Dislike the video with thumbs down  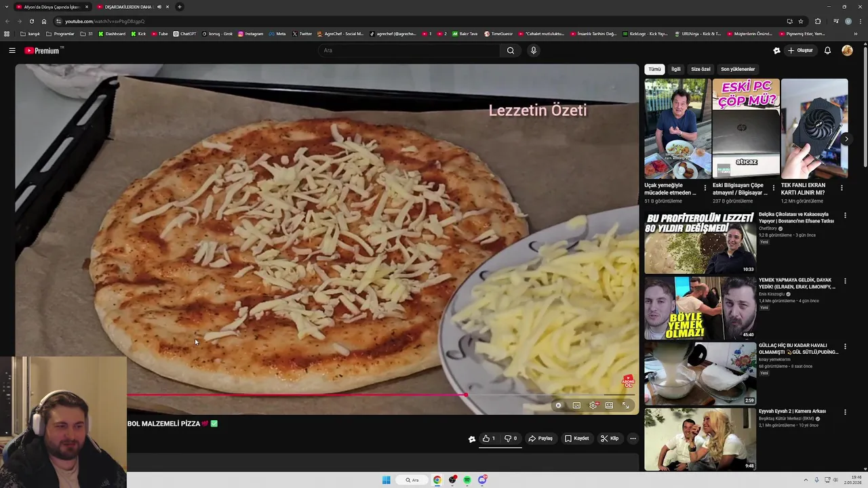pos(511,439)
